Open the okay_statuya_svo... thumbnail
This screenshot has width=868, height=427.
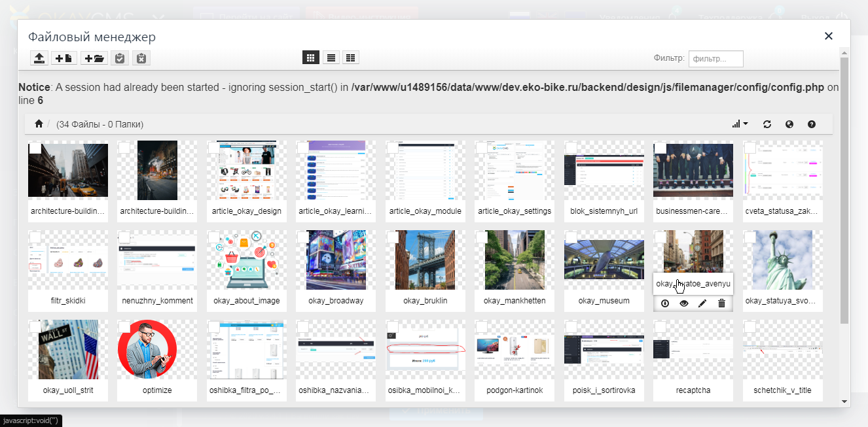coord(782,260)
